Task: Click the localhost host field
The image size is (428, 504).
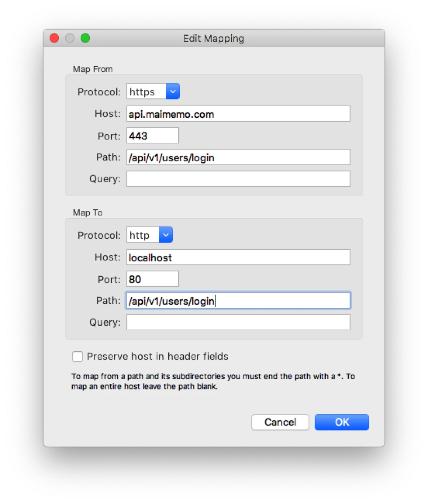Action: point(238,257)
